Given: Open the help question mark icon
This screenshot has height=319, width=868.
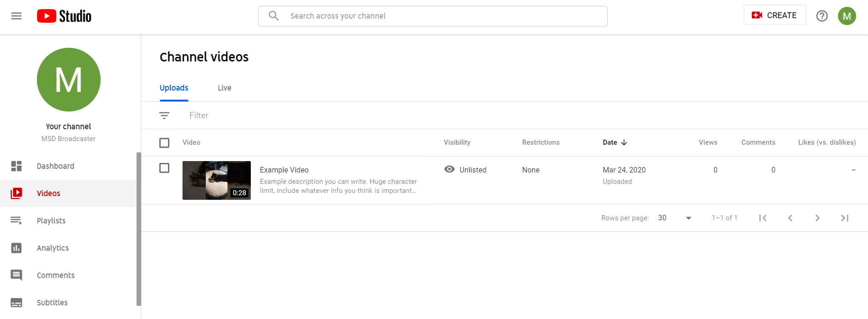Looking at the screenshot, I should coord(822,16).
